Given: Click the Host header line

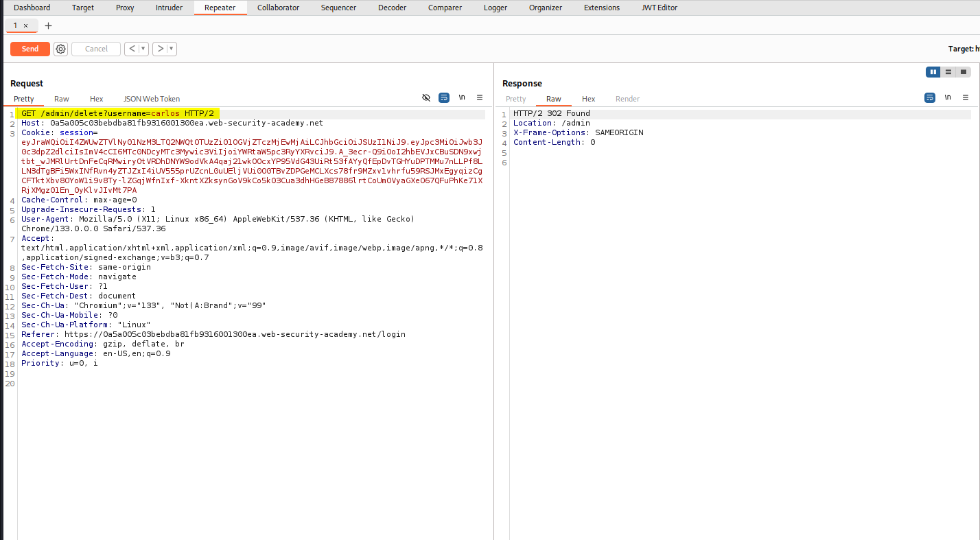Looking at the screenshot, I should pos(172,123).
